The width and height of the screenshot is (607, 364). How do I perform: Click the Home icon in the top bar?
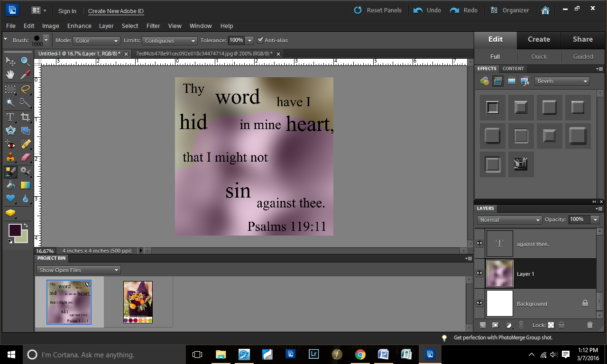(x=545, y=10)
